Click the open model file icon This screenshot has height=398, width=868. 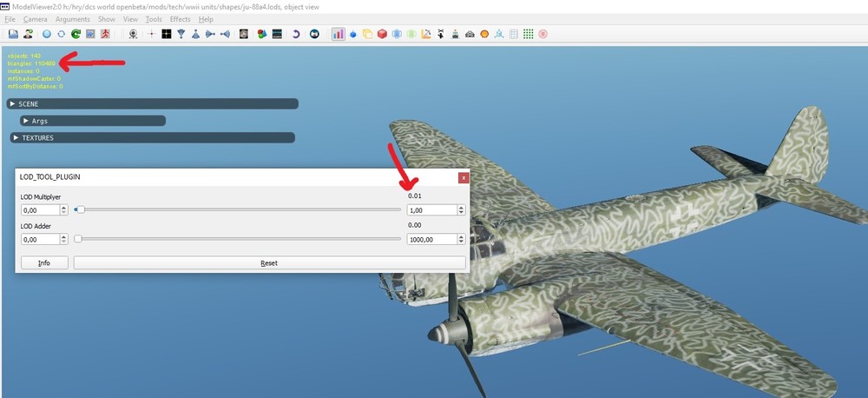click(x=13, y=34)
